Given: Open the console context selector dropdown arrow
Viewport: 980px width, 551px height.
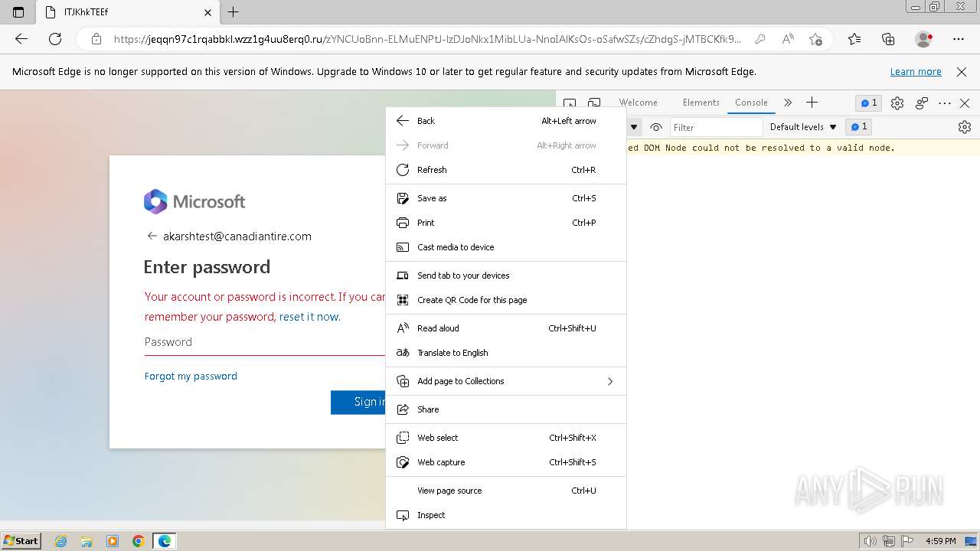Looking at the screenshot, I should coord(634,127).
